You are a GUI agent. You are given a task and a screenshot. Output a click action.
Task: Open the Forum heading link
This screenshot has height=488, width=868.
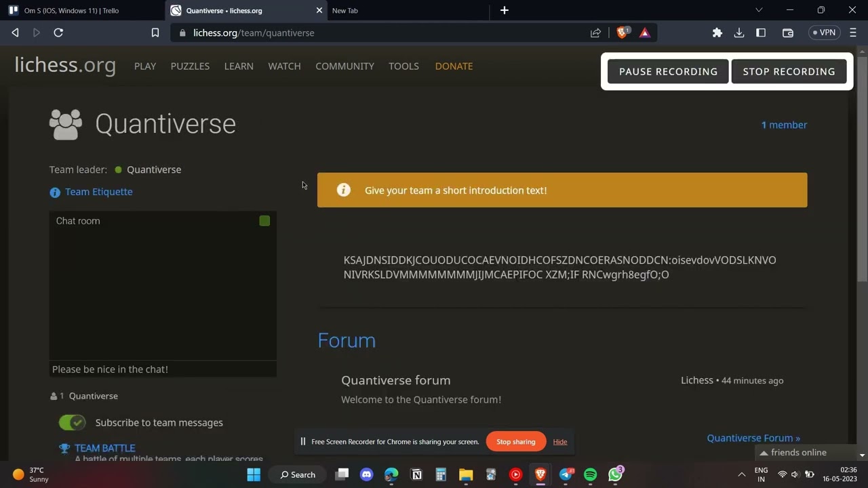tap(347, 340)
